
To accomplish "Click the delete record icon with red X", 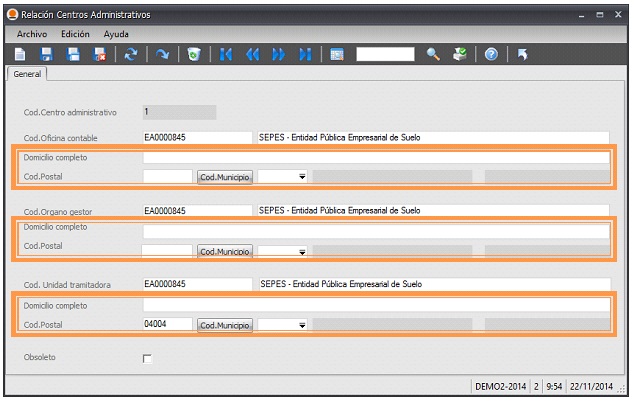I will [x=100, y=54].
